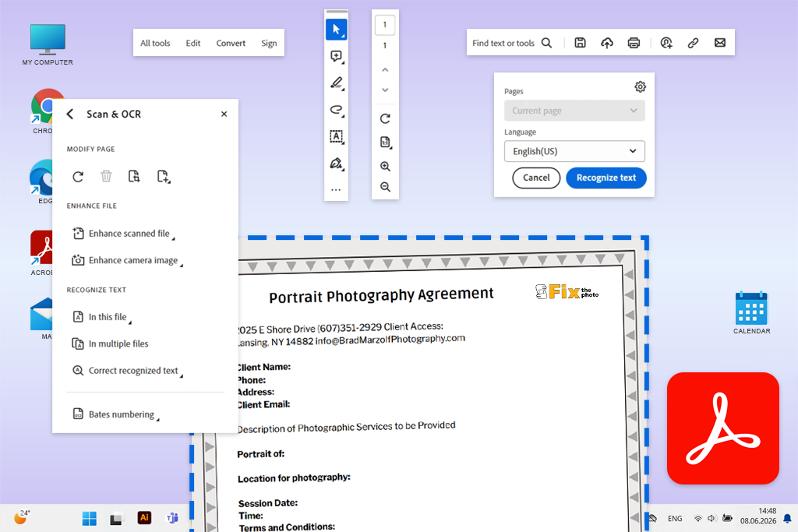Click the current page number field
798x532 pixels.
pyautogui.click(x=385, y=24)
